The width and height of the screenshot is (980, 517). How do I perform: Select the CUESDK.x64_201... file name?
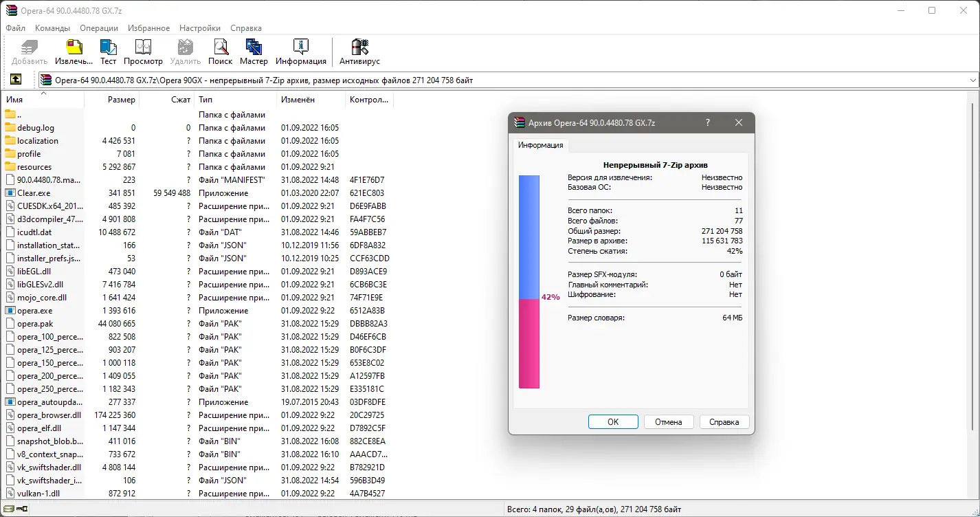(x=50, y=206)
